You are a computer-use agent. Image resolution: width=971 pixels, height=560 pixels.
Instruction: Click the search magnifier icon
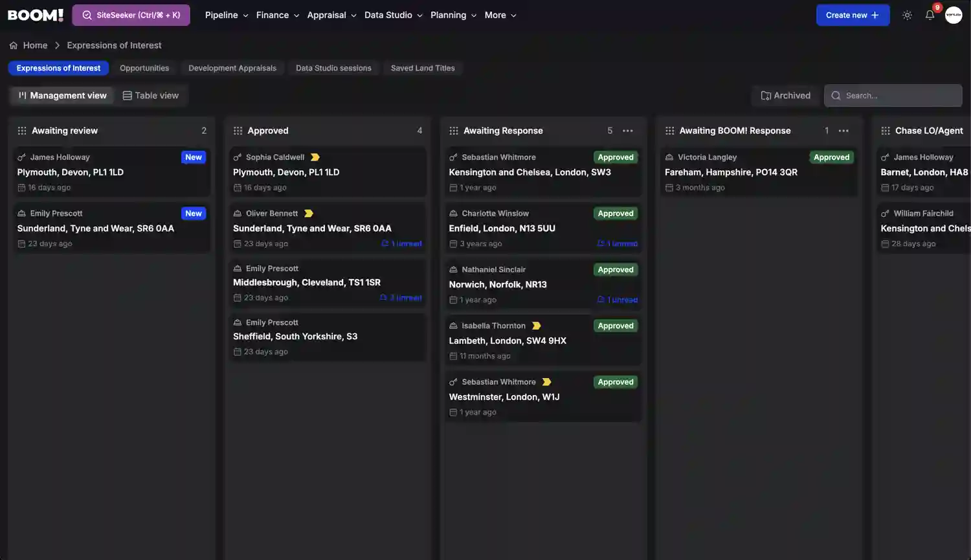click(836, 95)
